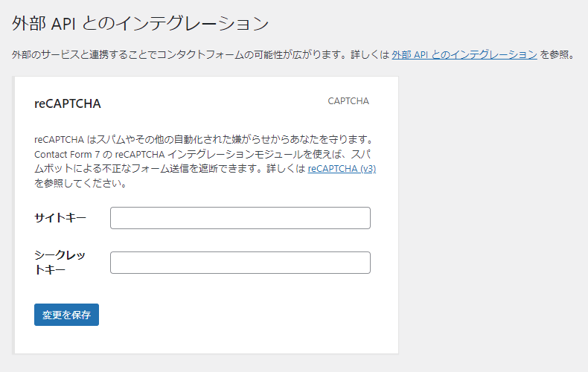Image resolution: width=588 pixels, height=372 pixels.
Task: Click the を参照してください text line
Action: tap(81, 183)
